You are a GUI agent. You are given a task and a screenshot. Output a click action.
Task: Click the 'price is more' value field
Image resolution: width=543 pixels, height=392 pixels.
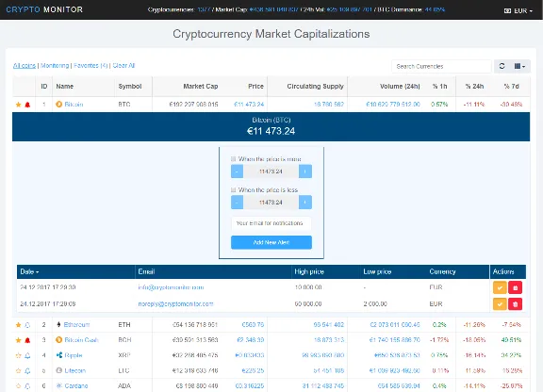click(271, 171)
